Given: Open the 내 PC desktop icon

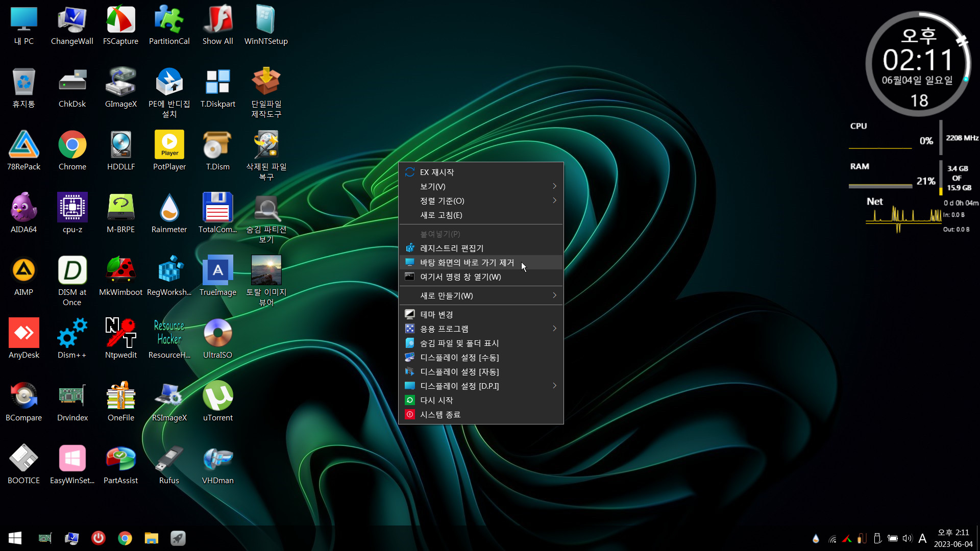Looking at the screenshot, I should click(x=23, y=26).
